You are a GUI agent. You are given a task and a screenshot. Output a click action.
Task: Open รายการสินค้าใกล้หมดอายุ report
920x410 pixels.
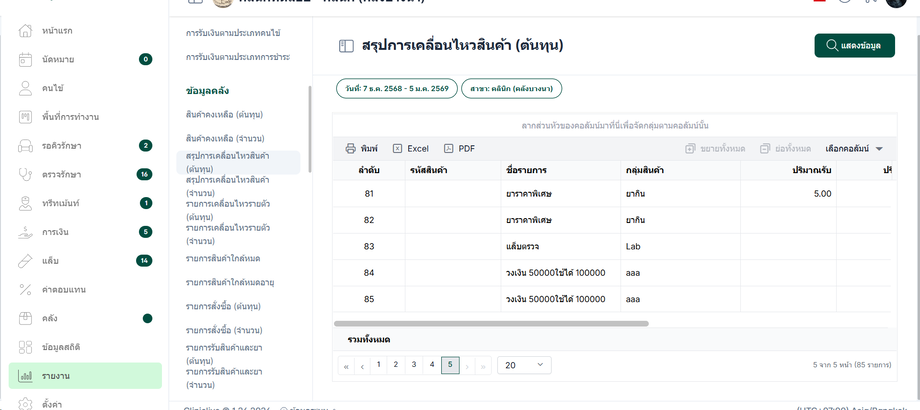pyautogui.click(x=230, y=282)
